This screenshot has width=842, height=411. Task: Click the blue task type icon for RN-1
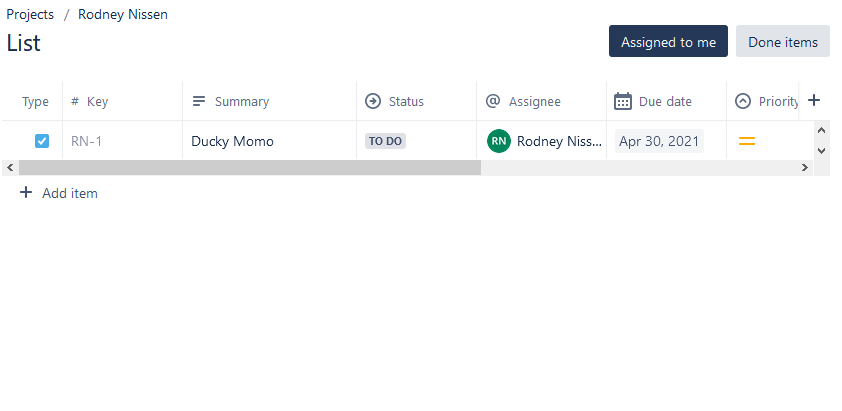pos(42,141)
